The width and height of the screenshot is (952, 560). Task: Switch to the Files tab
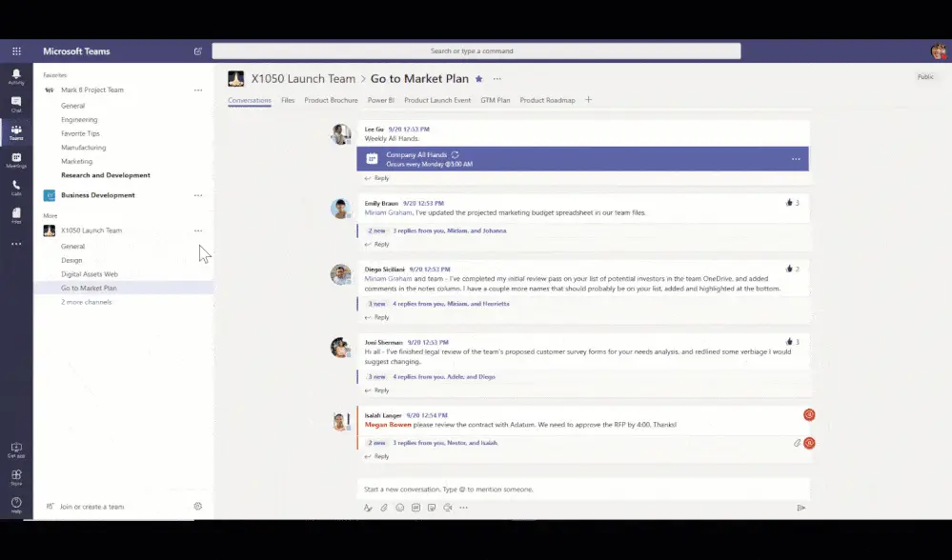288,100
